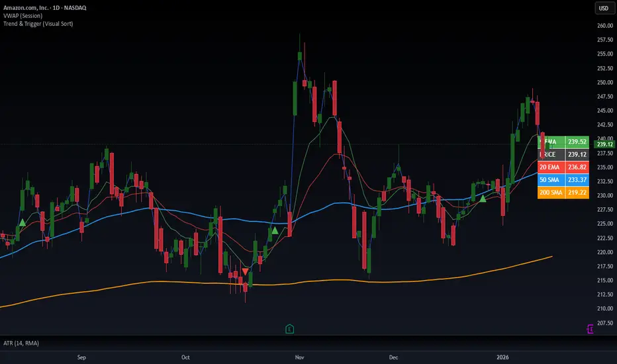Click the 255.00 price axis label

point(605,54)
